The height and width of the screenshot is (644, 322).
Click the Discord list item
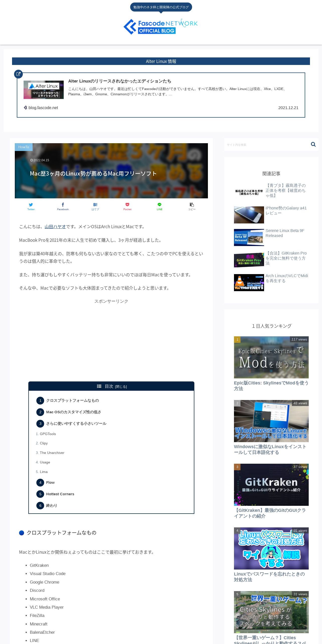point(37,590)
